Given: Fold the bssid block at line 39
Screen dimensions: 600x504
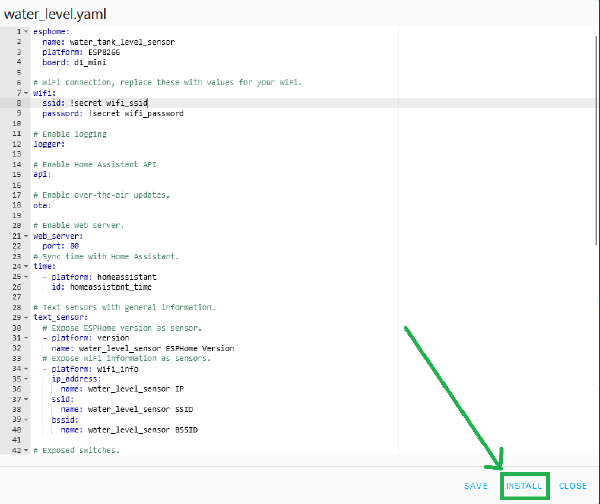Looking at the screenshot, I should [x=26, y=419].
